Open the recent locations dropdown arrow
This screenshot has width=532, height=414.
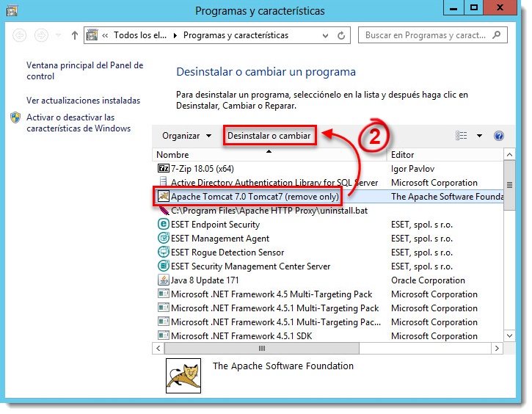coord(59,35)
